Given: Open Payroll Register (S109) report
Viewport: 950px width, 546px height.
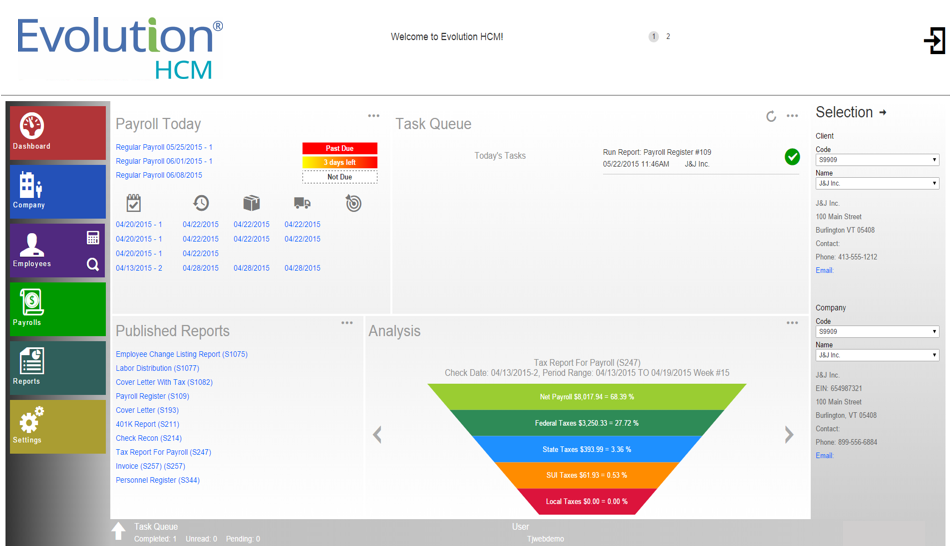Looking at the screenshot, I should coord(153,396).
